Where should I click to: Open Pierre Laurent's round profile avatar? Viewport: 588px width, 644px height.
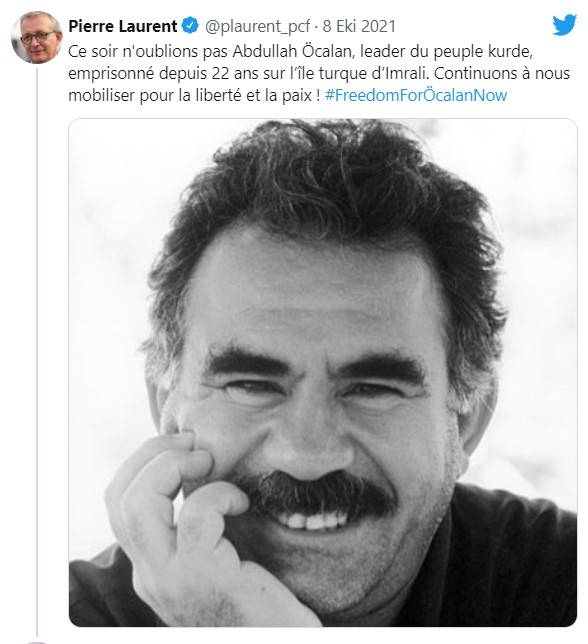click(37, 37)
